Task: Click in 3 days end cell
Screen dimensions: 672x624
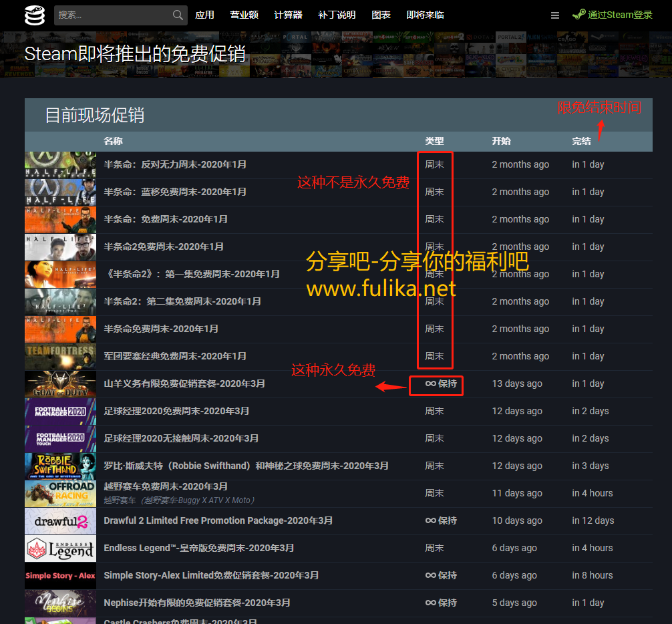Action: pyautogui.click(x=590, y=466)
